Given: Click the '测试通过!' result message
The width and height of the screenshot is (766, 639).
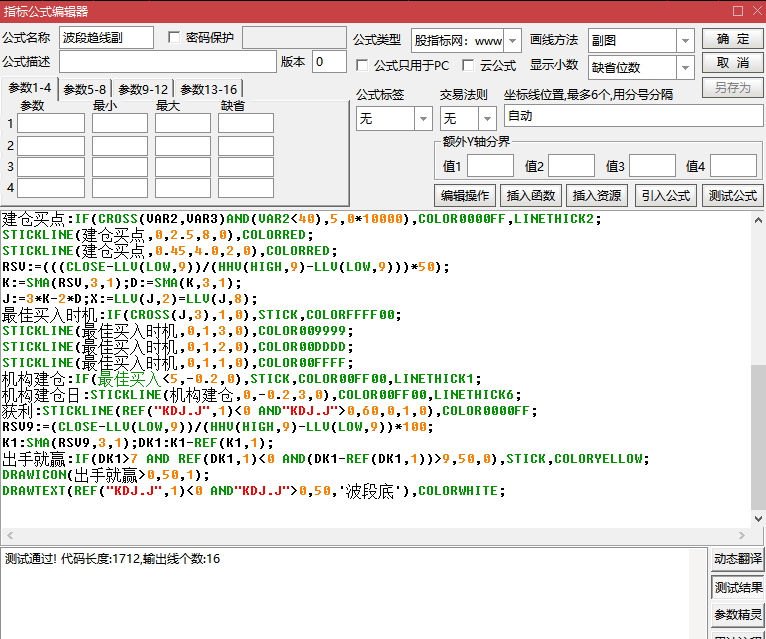Looking at the screenshot, I should coord(112,558).
